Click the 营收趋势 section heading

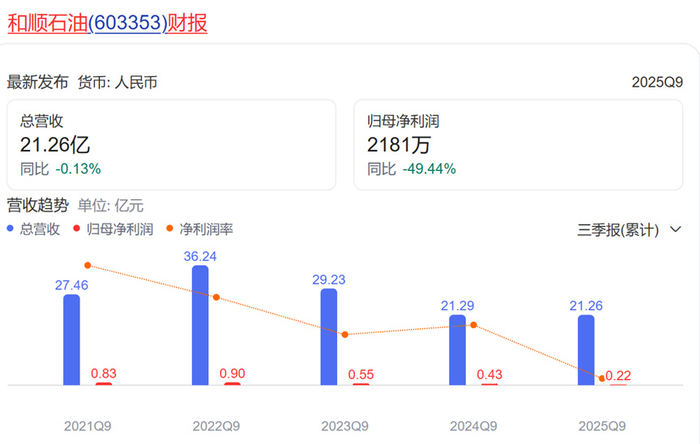point(38,205)
